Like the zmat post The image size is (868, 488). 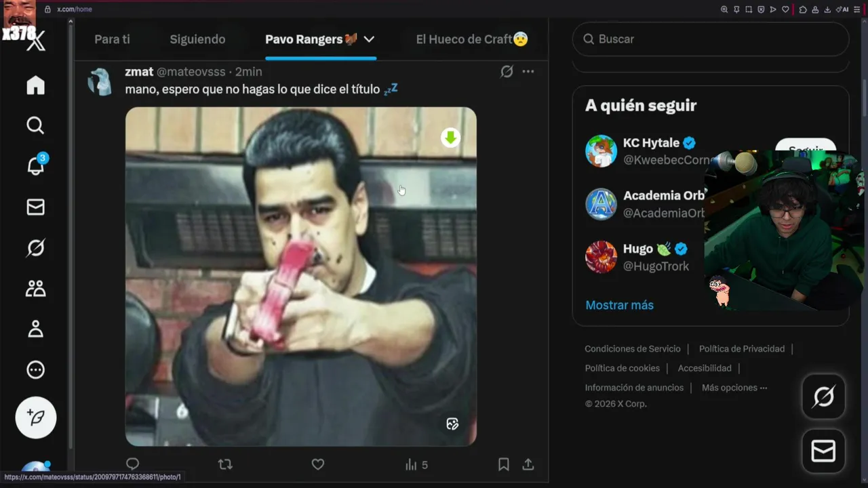[318, 464]
